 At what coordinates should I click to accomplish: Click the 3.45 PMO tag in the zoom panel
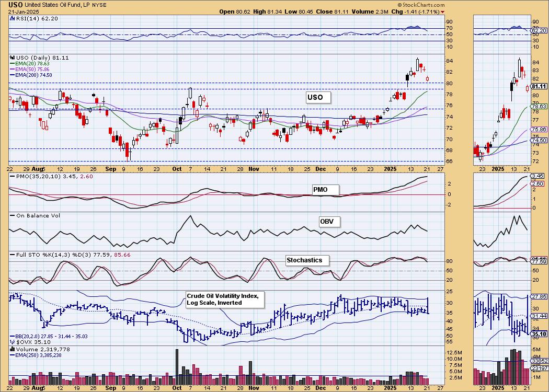pos(538,176)
